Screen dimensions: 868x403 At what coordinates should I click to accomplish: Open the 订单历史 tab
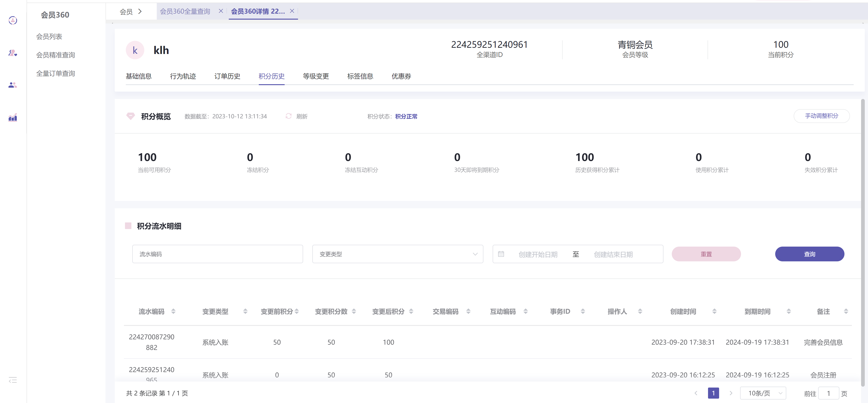[x=227, y=76]
